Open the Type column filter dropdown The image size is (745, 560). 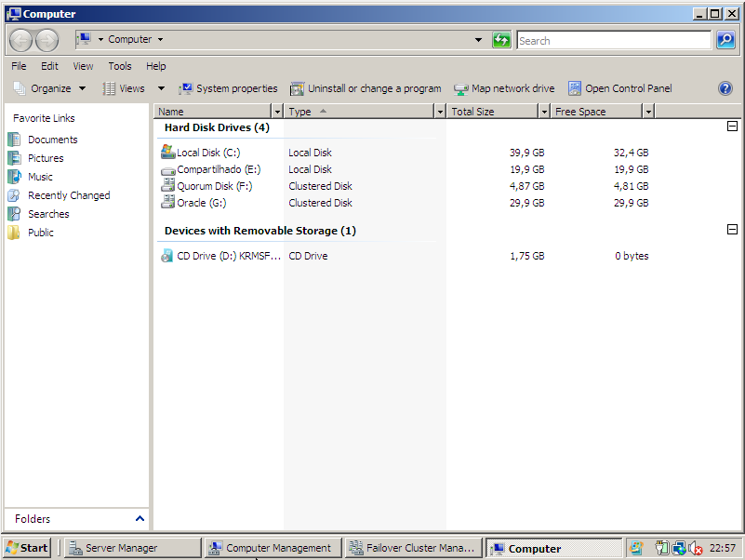[x=440, y=112]
